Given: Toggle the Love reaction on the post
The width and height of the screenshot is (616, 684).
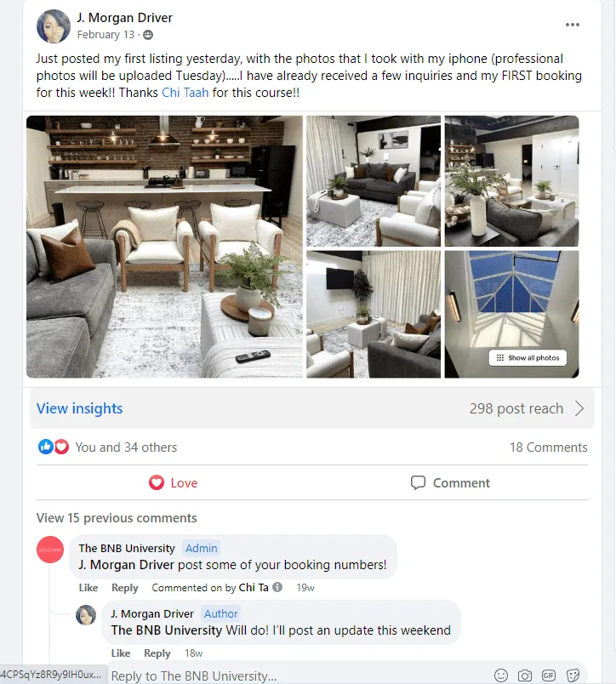Looking at the screenshot, I should (x=174, y=483).
